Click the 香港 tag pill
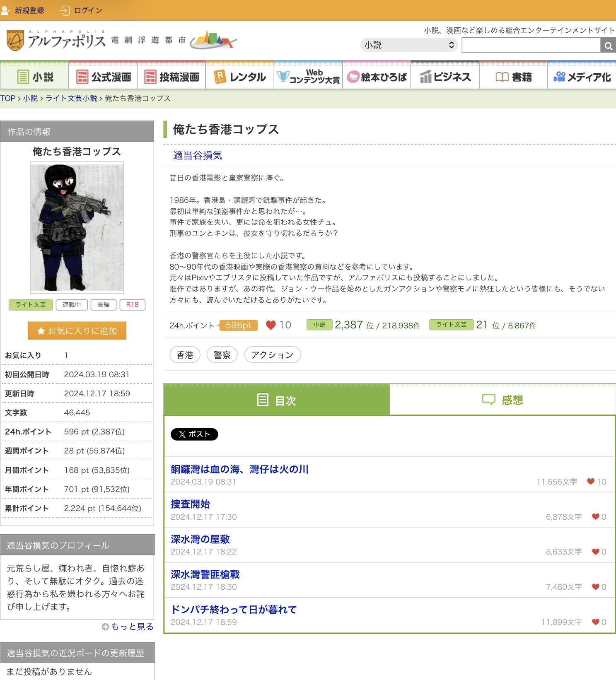The image size is (616, 680). click(185, 355)
